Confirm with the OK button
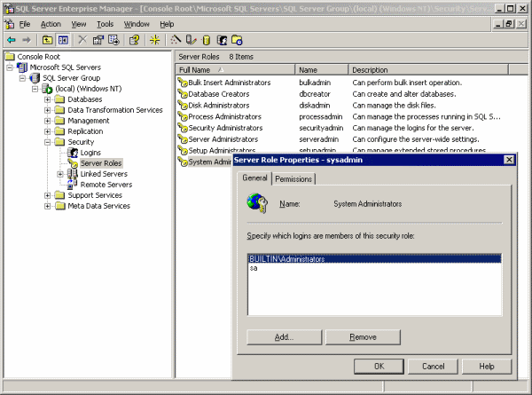This screenshot has height=395, width=532. pyautogui.click(x=379, y=367)
